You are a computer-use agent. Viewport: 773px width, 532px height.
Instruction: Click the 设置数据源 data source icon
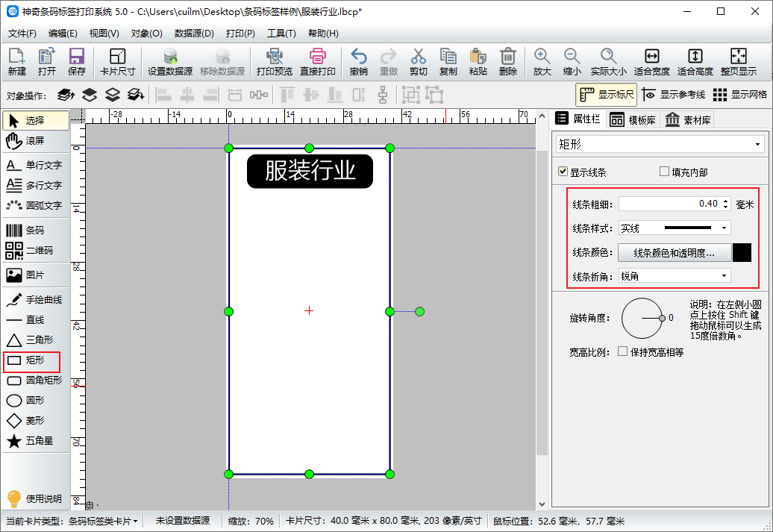coord(170,61)
